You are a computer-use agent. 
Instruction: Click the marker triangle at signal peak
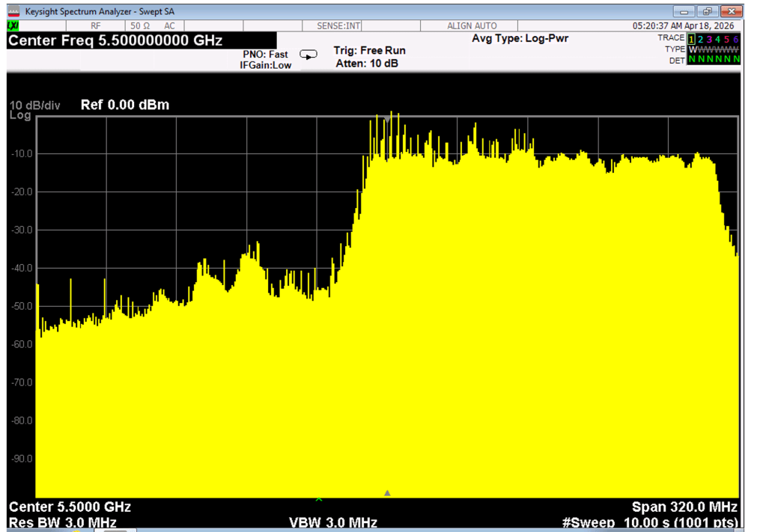pyautogui.click(x=387, y=118)
